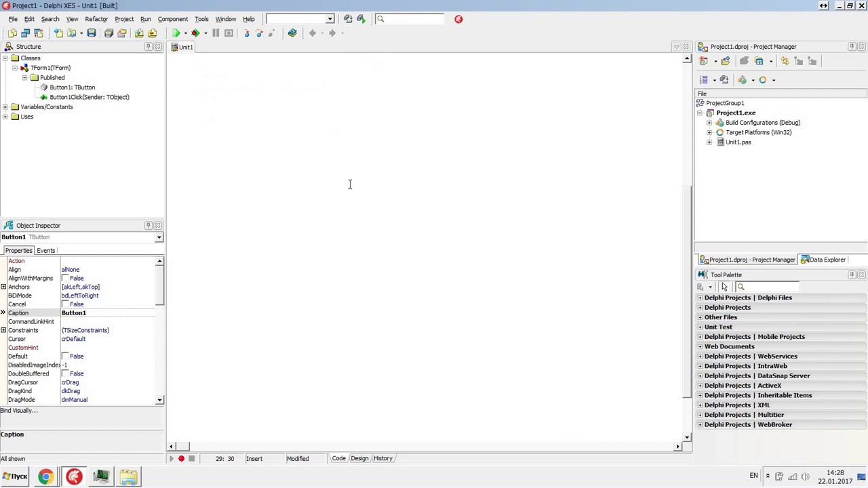Image resolution: width=868 pixels, height=488 pixels.
Task: Open the Component menu
Action: point(173,19)
